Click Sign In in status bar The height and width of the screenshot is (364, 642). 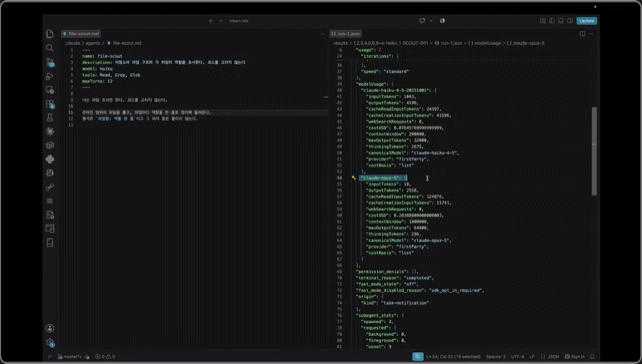[x=575, y=357]
